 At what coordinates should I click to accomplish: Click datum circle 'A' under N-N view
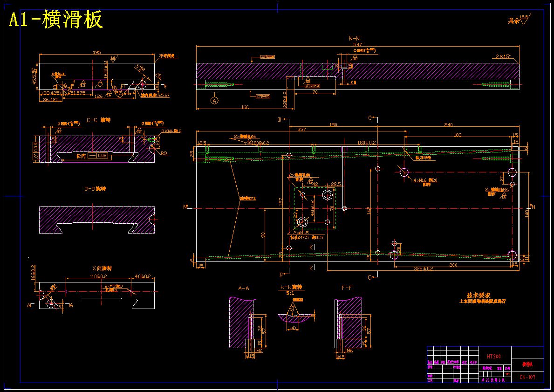click(x=215, y=101)
